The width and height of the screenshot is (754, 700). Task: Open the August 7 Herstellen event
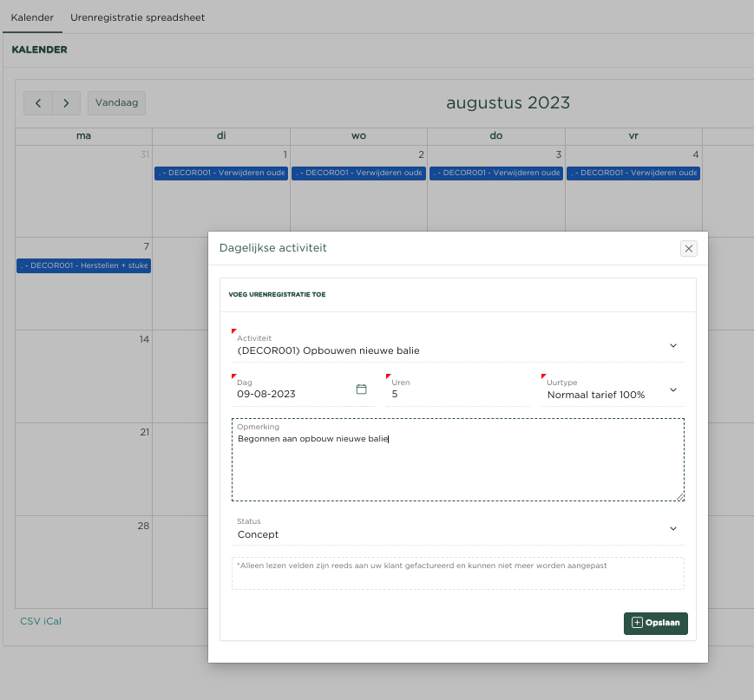point(83,266)
